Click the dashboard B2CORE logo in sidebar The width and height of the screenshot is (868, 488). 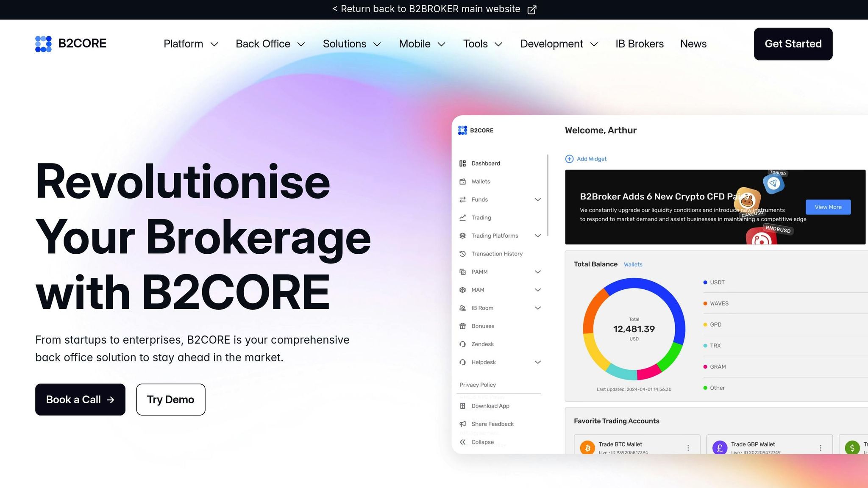click(x=476, y=130)
